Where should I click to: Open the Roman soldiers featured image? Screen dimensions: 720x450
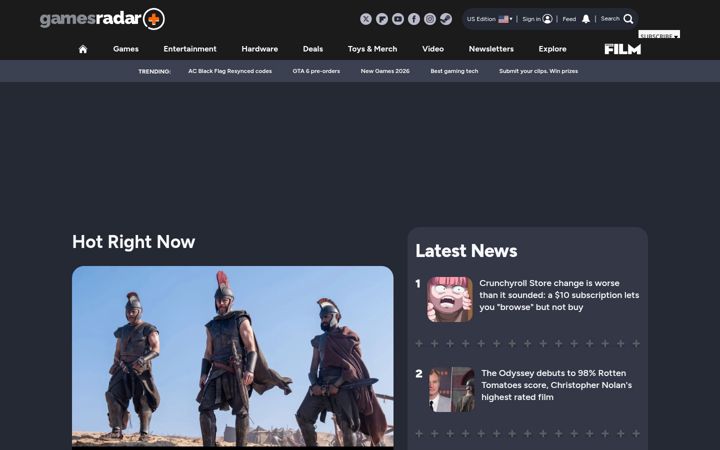233,356
